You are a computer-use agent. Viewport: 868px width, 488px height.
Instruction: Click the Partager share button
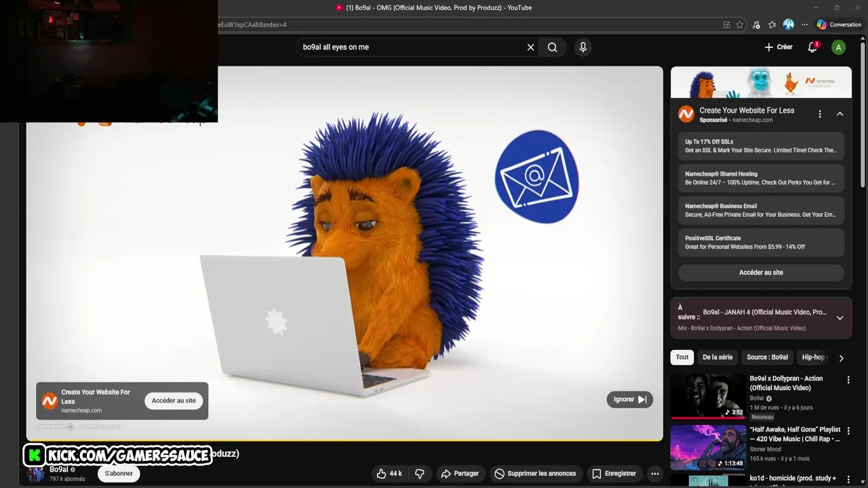click(x=460, y=474)
